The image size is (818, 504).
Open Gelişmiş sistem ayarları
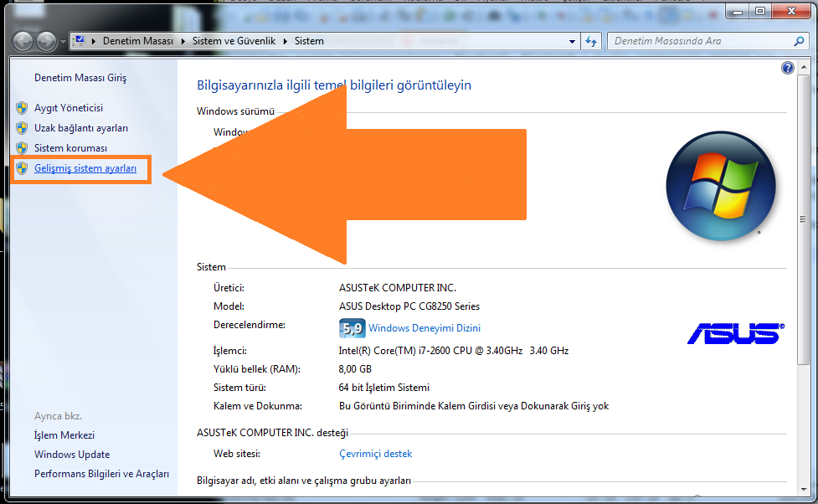point(85,168)
